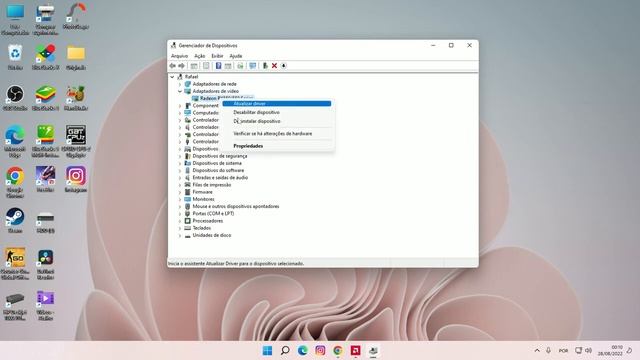
Task: Click the POR language indicator
Action: click(563, 351)
